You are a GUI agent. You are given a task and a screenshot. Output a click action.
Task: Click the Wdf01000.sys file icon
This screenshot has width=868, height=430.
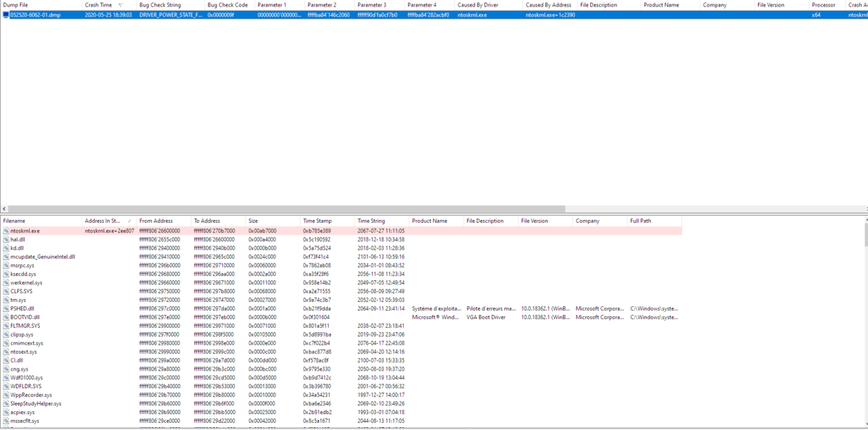coord(6,378)
